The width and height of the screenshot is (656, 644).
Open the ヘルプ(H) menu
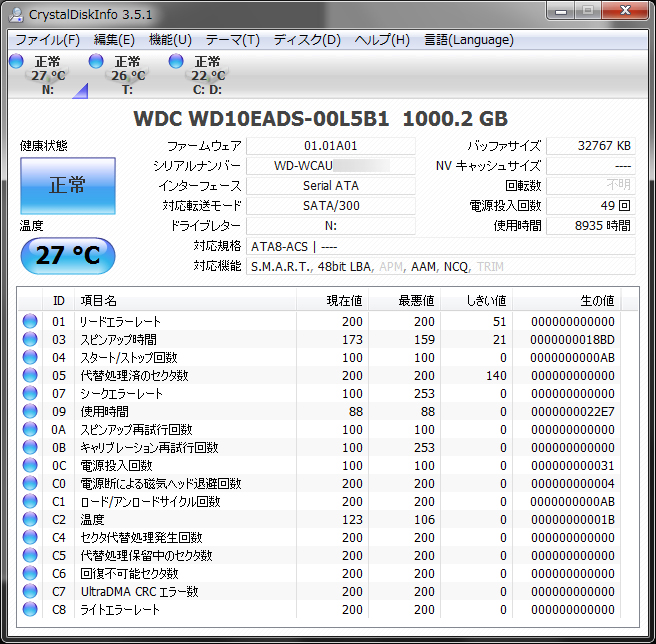pyautogui.click(x=382, y=40)
